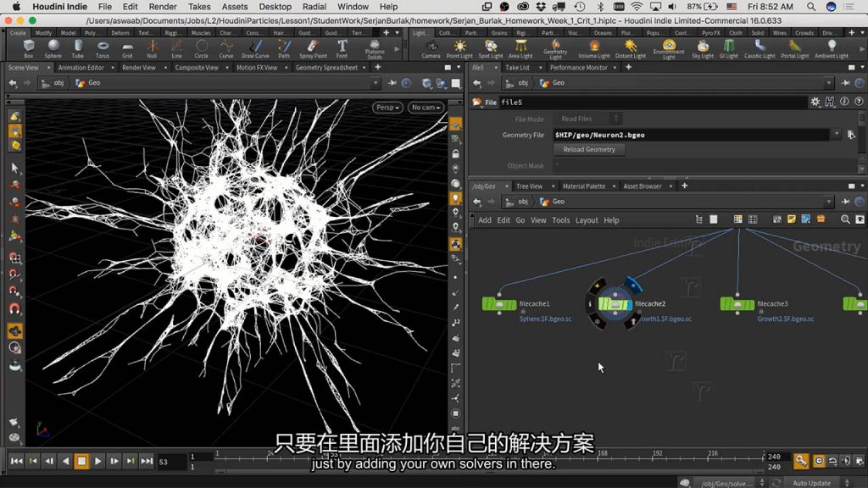Toggle Auto Update cooking mode

coord(811,483)
